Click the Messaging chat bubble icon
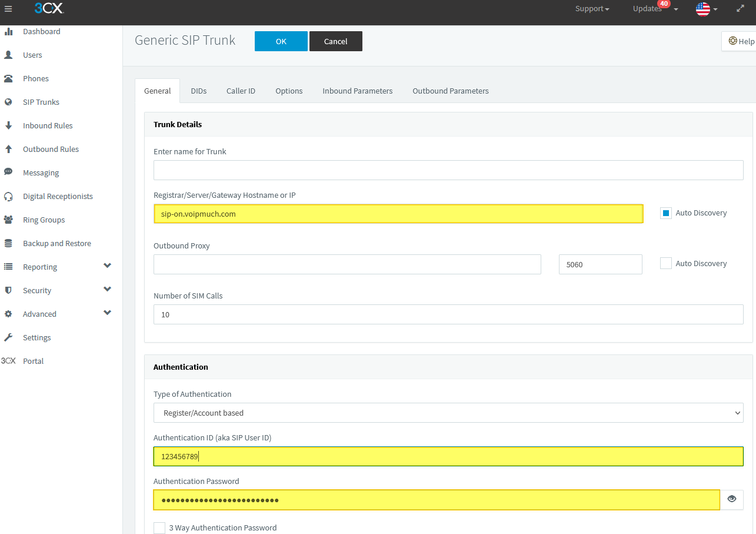This screenshot has width=756, height=534. point(9,173)
